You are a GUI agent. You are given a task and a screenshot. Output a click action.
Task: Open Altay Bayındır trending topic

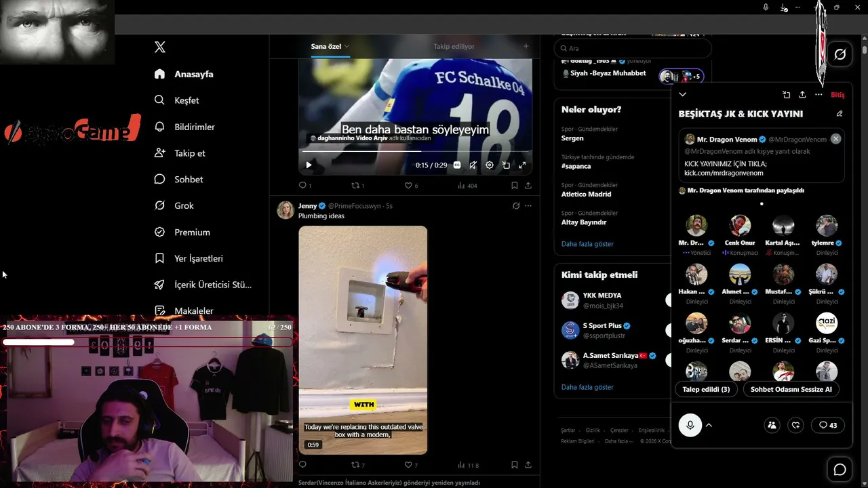584,222
